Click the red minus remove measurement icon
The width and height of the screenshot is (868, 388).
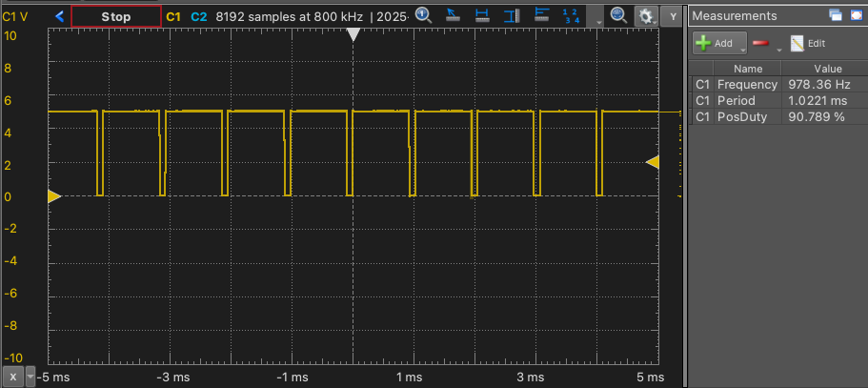(x=761, y=43)
